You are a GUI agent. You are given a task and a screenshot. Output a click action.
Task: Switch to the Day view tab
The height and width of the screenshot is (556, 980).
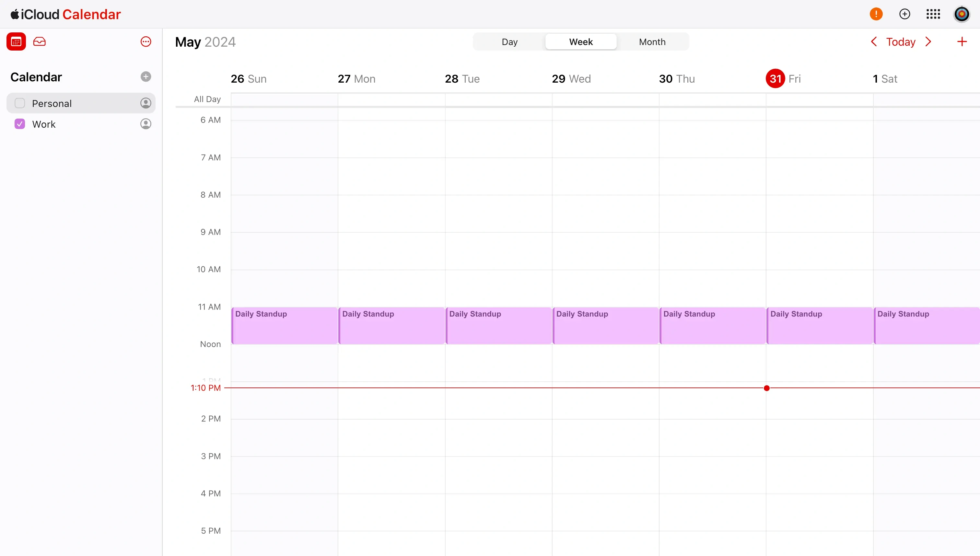click(509, 42)
